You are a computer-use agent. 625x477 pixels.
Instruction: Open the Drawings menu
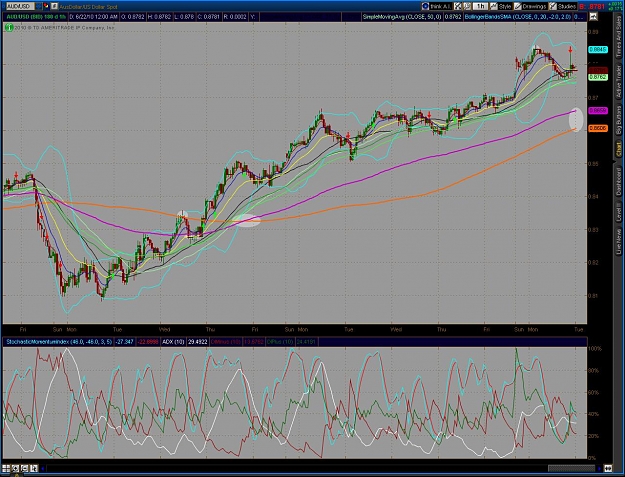click(x=530, y=6)
